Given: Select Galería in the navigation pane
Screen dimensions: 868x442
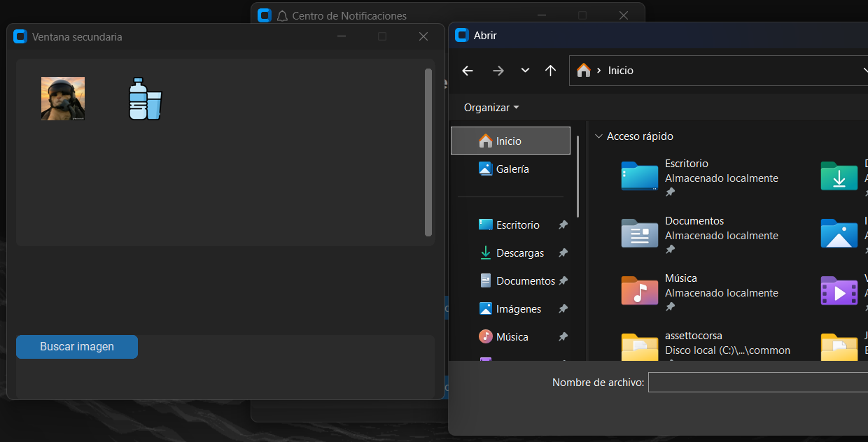Looking at the screenshot, I should pos(512,169).
